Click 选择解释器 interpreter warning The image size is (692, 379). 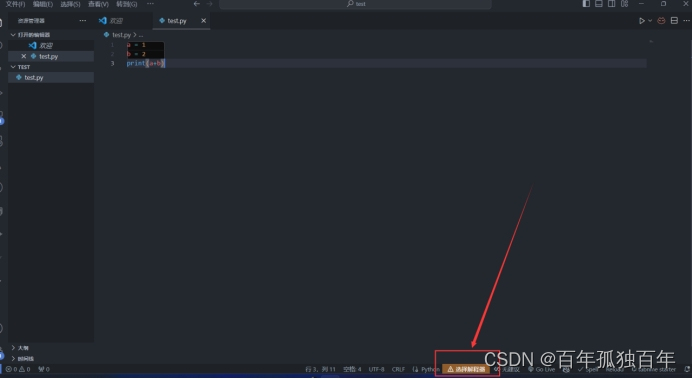tap(466, 369)
